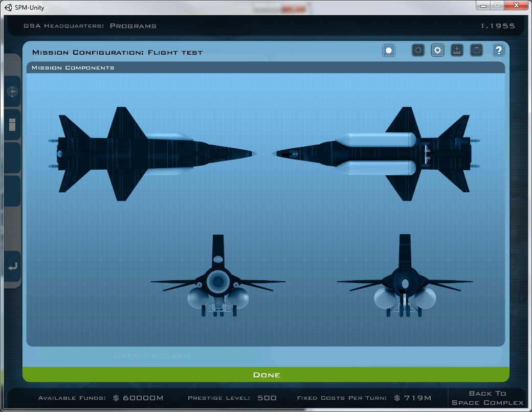Minimize the SPM-Unity window
Viewport: 532px width, 412px height.
[483, 6]
